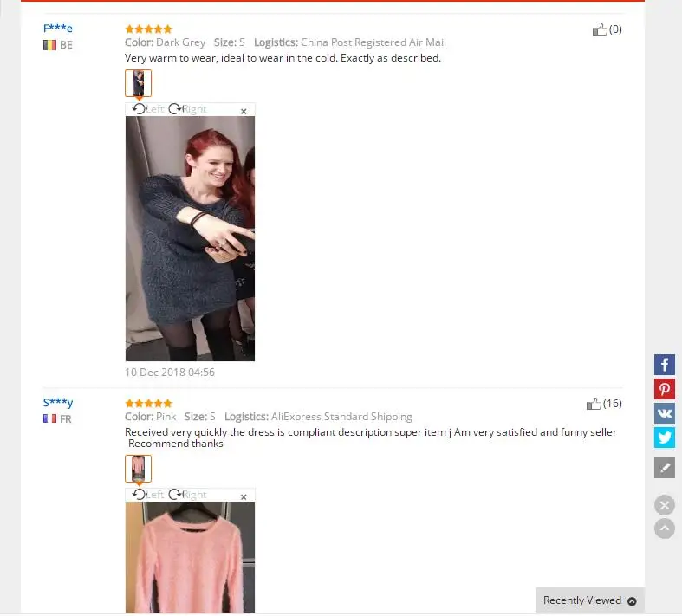
Task: Select dark grey dress review thumbnail
Action: 139,83
